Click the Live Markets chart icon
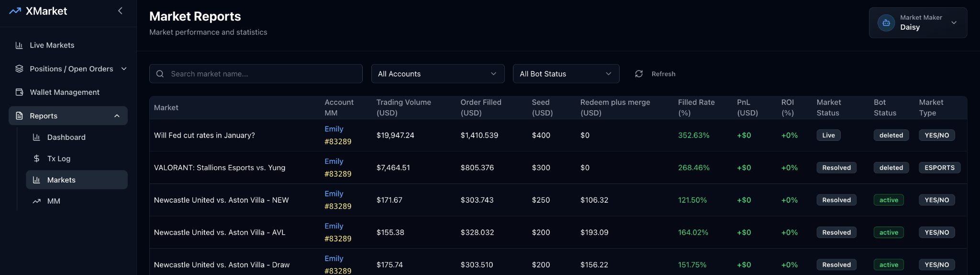 point(19,45)
